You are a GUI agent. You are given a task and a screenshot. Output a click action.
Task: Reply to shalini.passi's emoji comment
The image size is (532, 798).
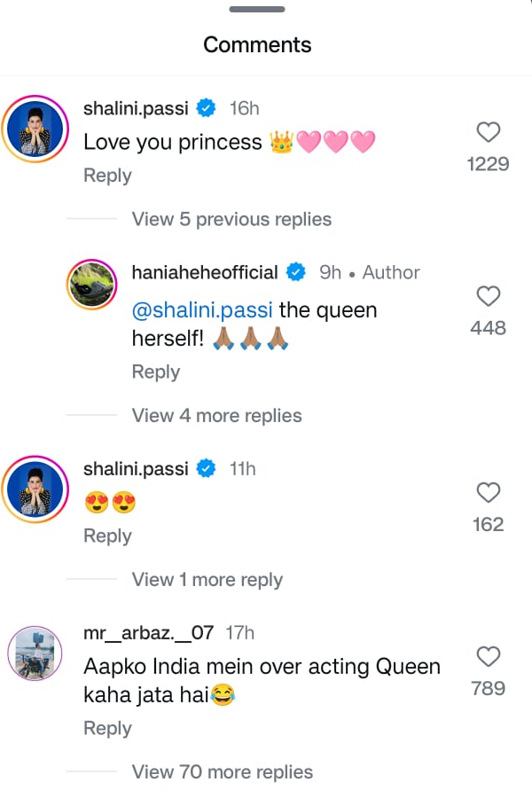click(107, 536)
